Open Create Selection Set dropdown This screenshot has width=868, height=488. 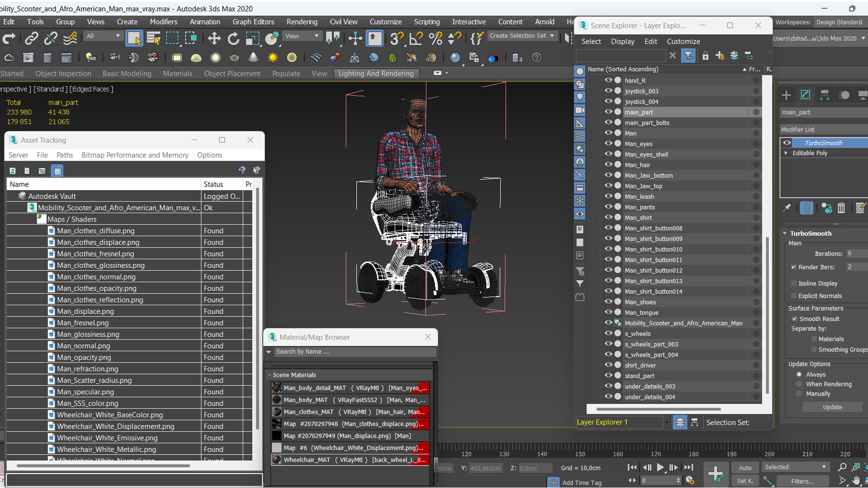(522, 36)
